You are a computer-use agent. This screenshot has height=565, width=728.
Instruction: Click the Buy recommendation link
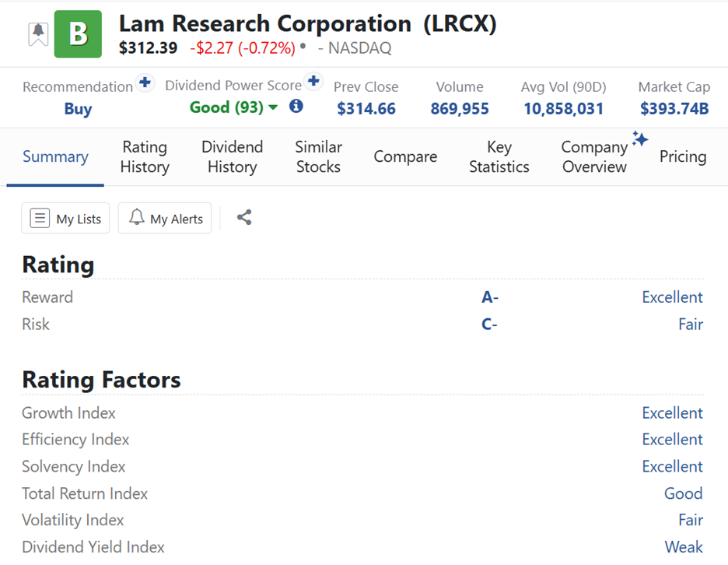(x=78, y=109)
